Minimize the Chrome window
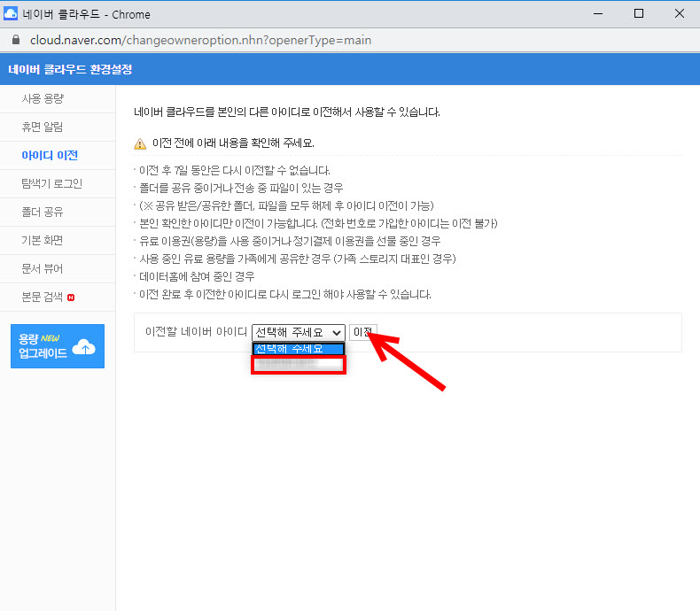Image resolution: width=700 pixels, height=611 pixels. tap(598, 14)
